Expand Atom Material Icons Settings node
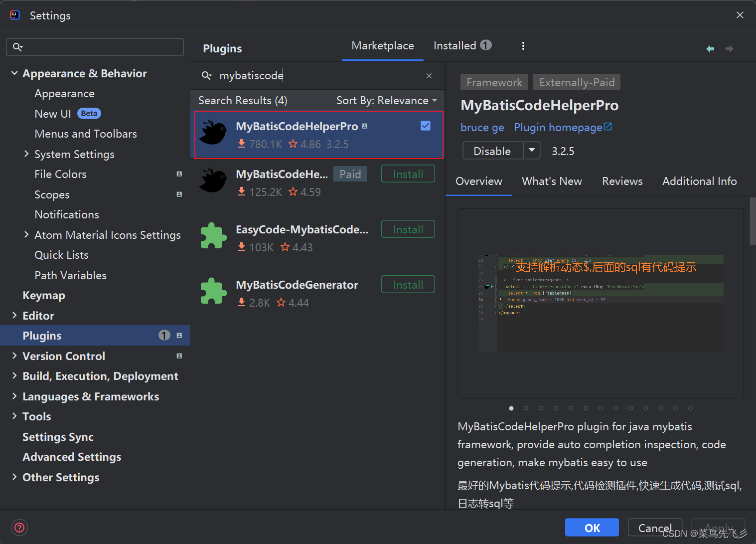756x544 pixels. pos(26,234)
